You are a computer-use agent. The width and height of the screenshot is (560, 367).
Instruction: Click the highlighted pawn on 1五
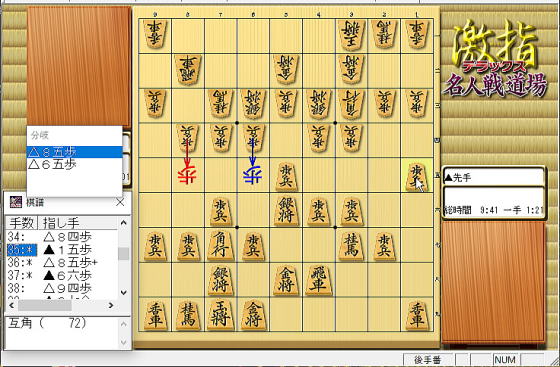[416, 176]
